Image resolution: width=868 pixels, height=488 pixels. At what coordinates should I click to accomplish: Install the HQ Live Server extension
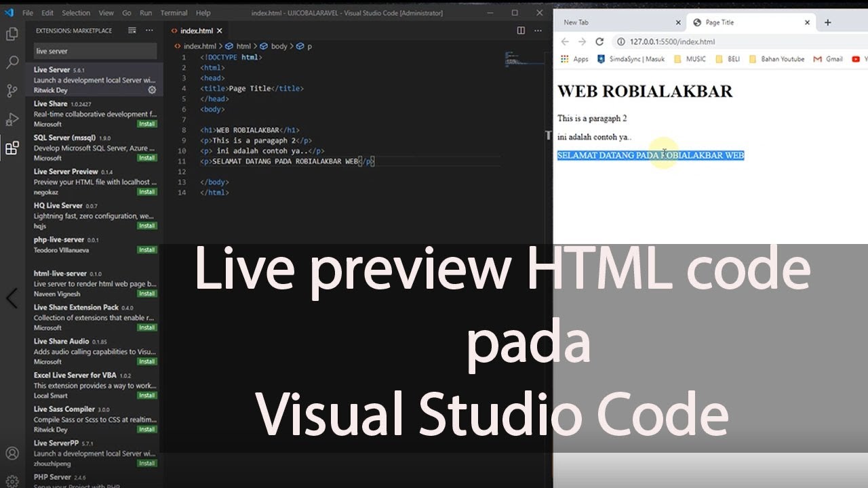pyautogui.click(x=147, y=226)
